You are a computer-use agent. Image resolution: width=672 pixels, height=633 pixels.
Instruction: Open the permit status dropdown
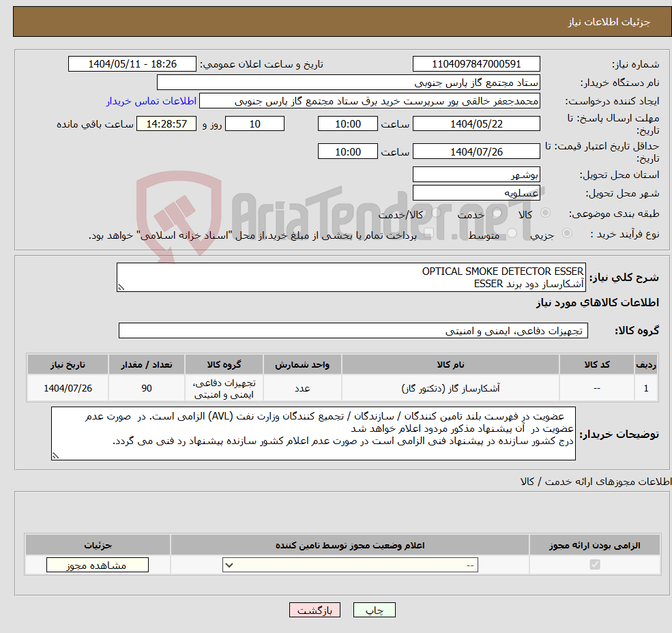click(350, 565)
